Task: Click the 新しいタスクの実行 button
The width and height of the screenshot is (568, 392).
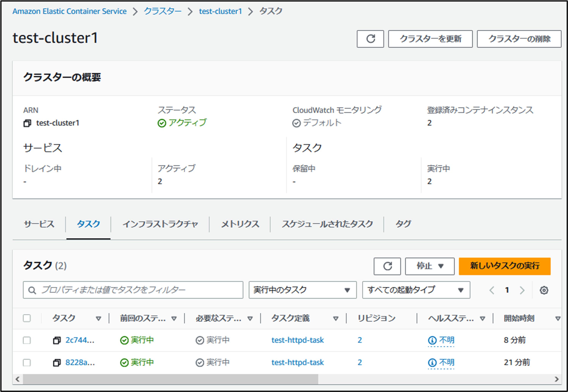Action: [x=504, y=266]
